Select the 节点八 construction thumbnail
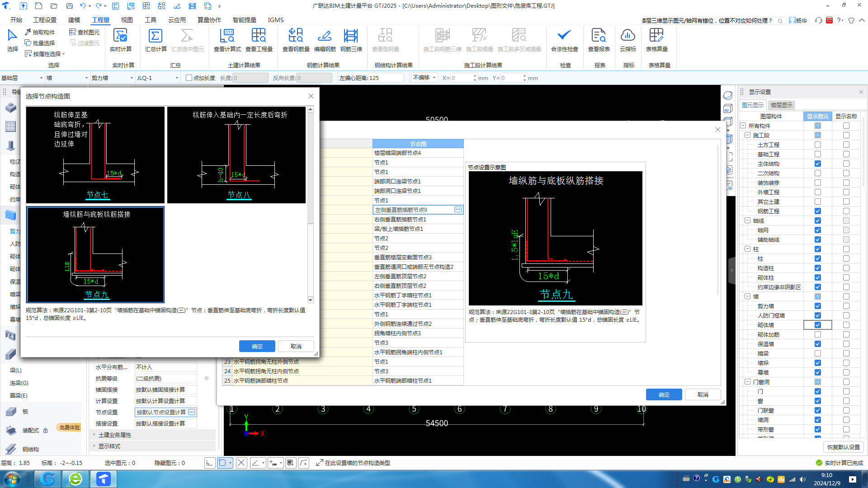The image size is (868, 488). [236, 155]
